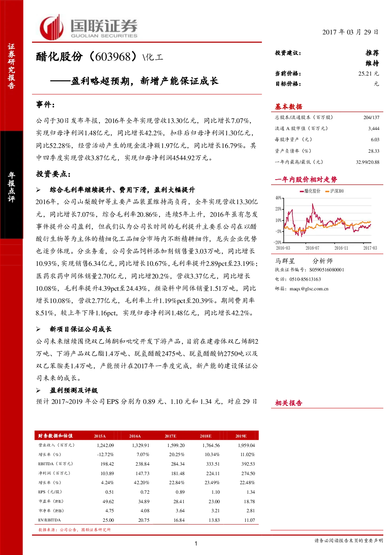Click the red legend marker for 醋化股份
This screenshot has width=392, height=555.
click(x=302, y=191)
